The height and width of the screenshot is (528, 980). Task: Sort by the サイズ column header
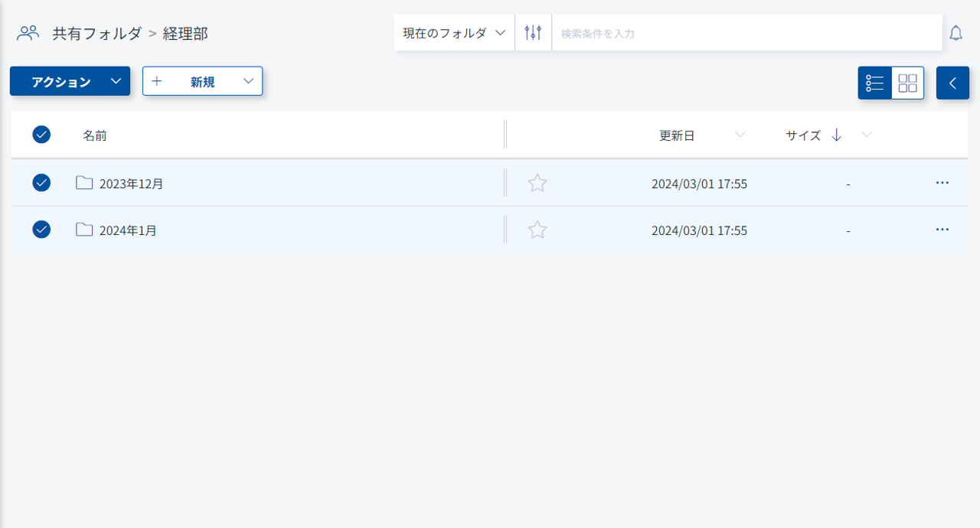tap(803, 135)
